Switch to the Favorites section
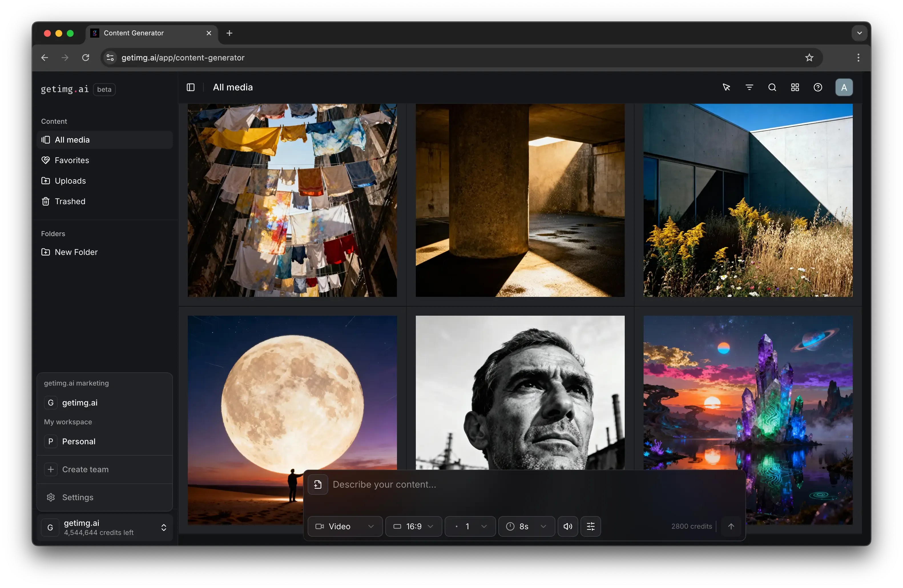The image size is (903, 588). 72,160
